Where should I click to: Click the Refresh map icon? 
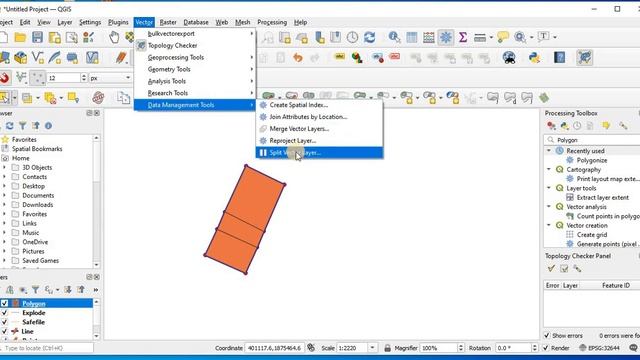click(x=370, y=38)
